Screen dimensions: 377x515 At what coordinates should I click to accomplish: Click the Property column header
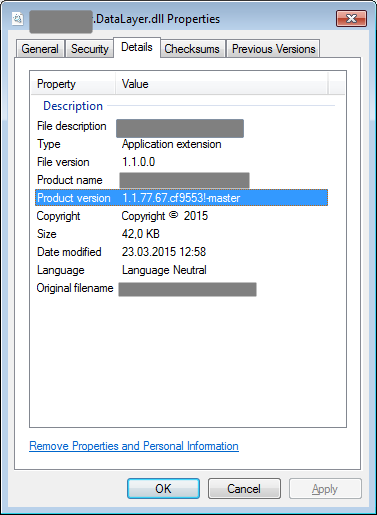click(x=73, y=84)
